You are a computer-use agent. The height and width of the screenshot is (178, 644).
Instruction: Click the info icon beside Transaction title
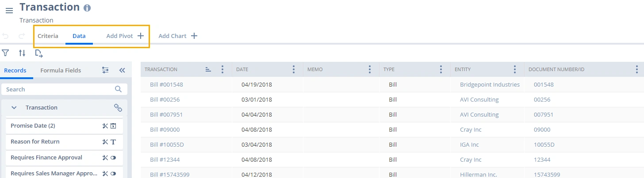point(87,8)
